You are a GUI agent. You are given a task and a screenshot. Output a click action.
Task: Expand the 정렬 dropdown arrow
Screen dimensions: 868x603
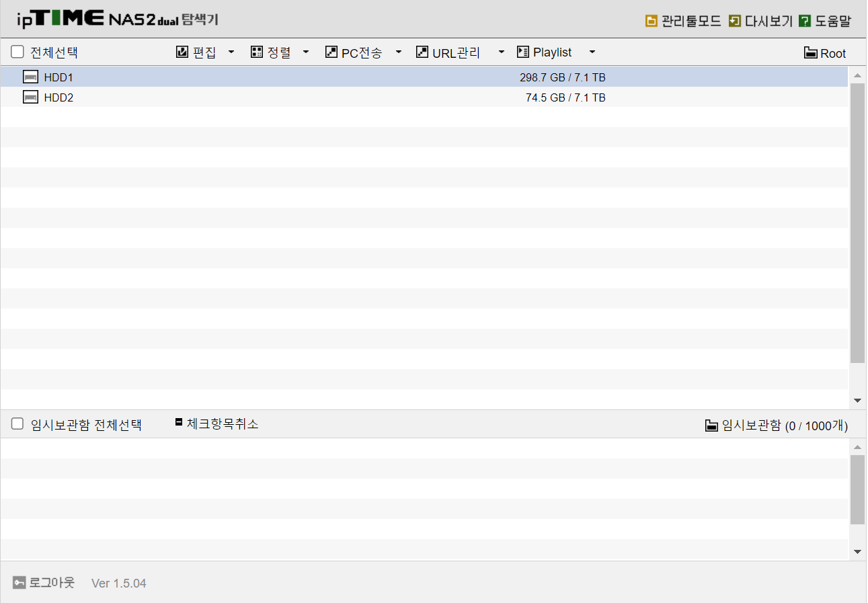tap(306, 52)
